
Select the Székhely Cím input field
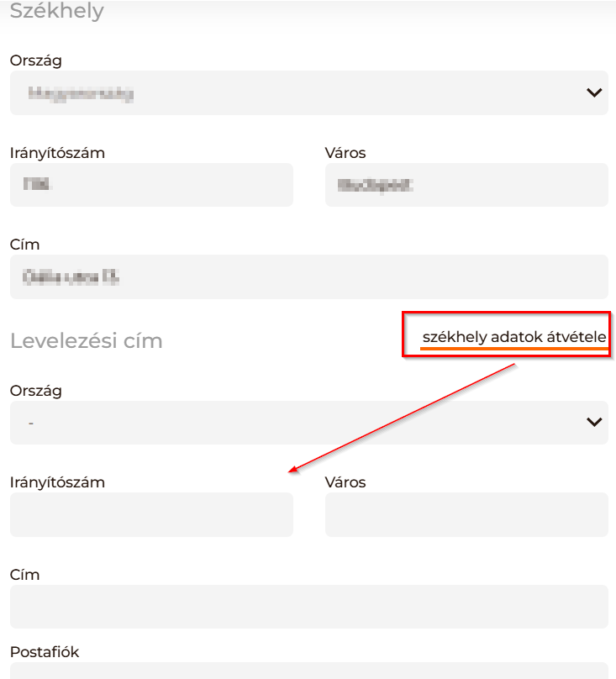tap(308, 277)
